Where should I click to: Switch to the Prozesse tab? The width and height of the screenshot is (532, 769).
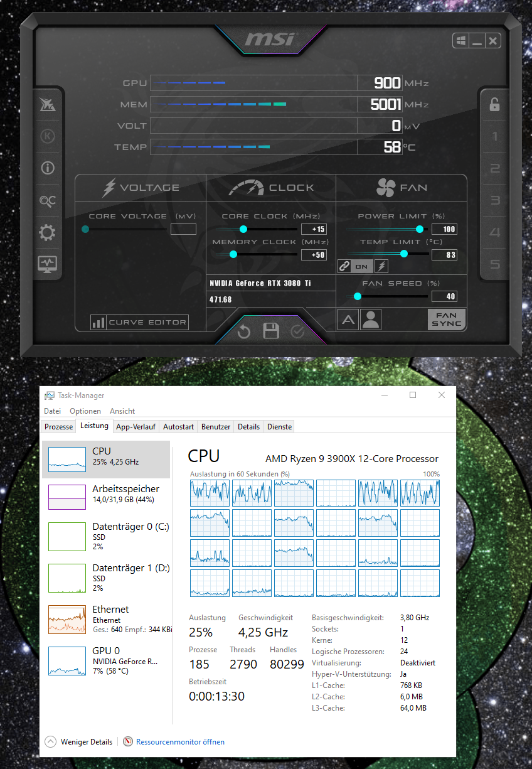click(59, 427)
